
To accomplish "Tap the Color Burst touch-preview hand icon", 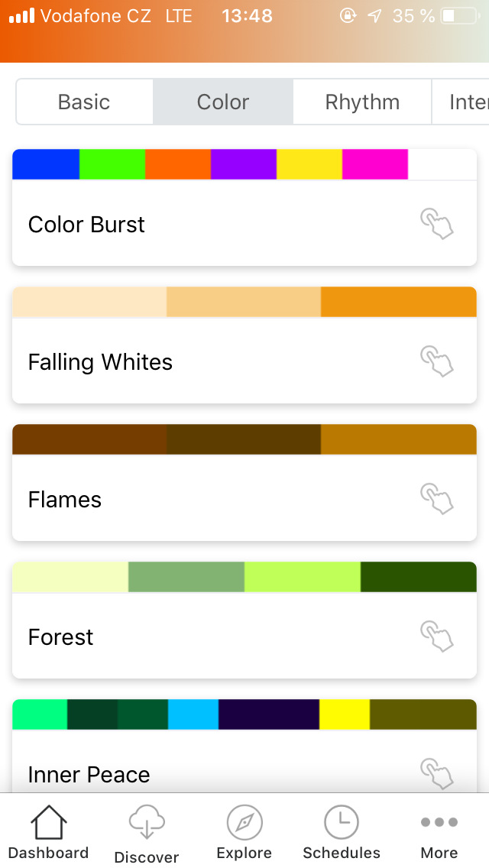I will (x=437, y=225).
